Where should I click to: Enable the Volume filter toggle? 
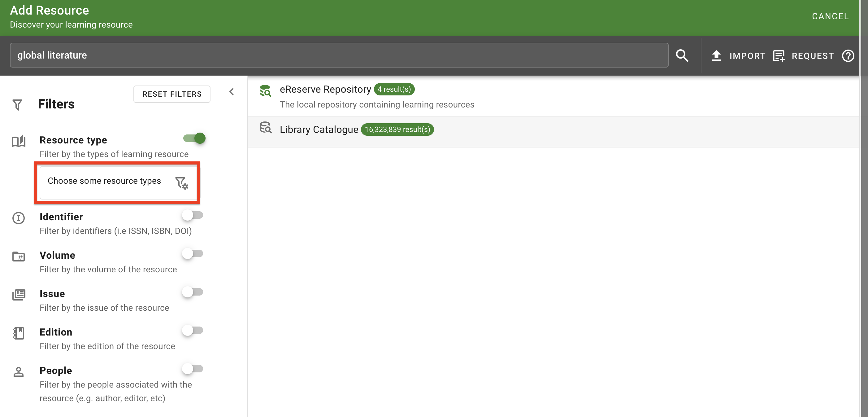[x=193, y=254]
